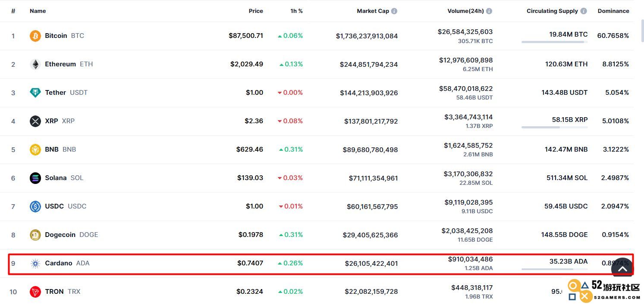644x305 pixels.
Task: Click Cardano price $0.7407
Action: coord(250,263)
